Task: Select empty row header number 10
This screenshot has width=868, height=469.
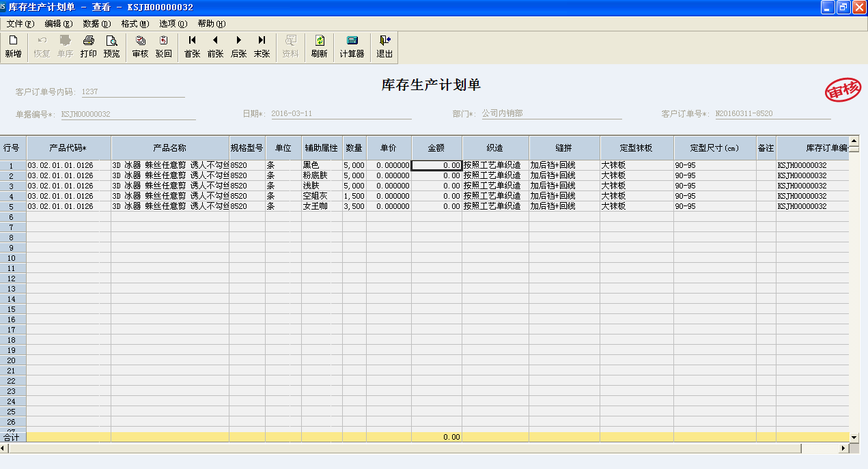Action: [12, 257]
